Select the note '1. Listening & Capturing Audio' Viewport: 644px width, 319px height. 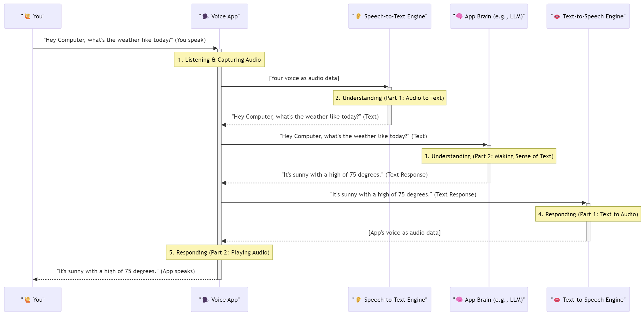[219, 59]
